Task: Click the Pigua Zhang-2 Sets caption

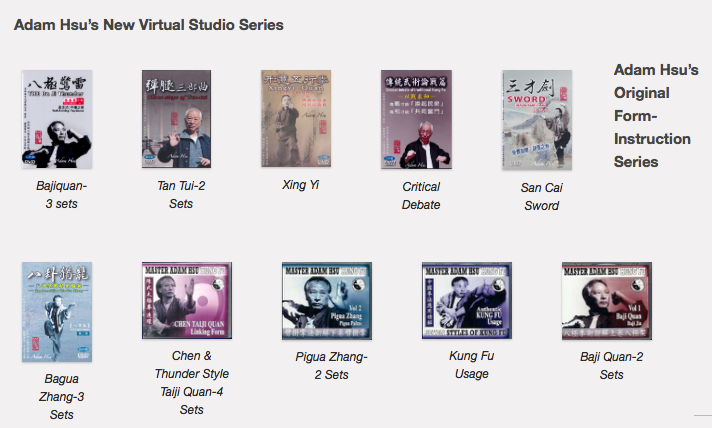Action: pos(331,366)
